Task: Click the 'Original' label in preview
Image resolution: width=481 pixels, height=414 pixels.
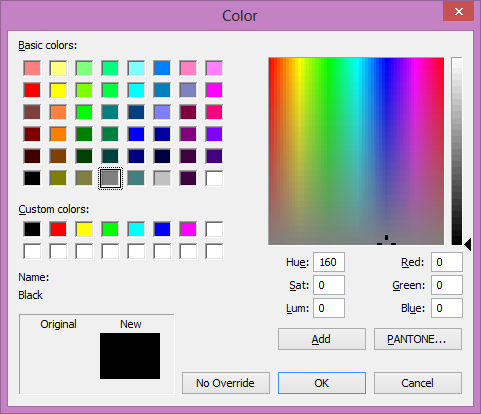Action: click(x=58, y=324)
